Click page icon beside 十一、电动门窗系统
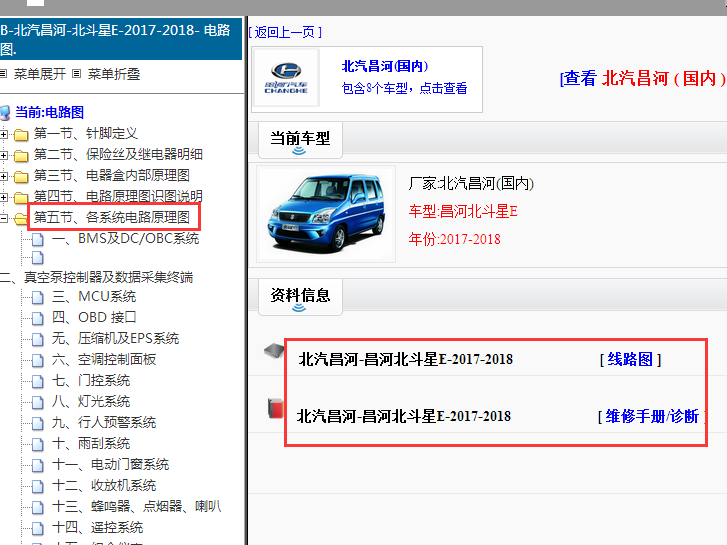 tap(38, 465)
